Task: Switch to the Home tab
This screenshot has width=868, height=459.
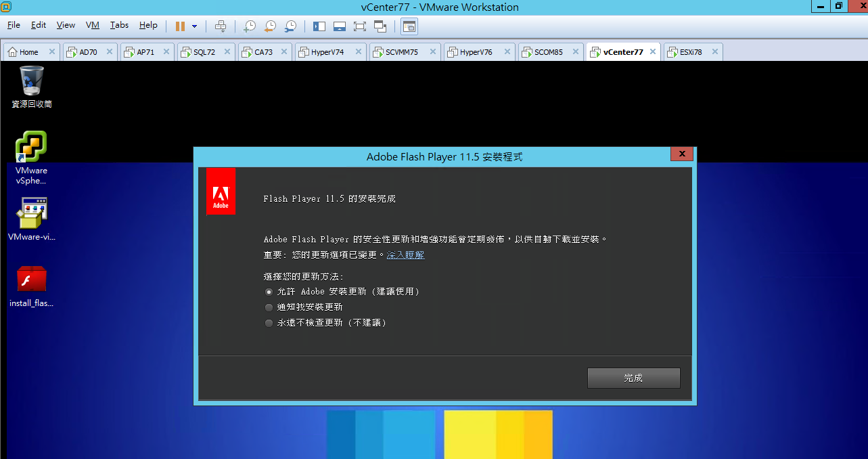Action: [x=31, y=52]
